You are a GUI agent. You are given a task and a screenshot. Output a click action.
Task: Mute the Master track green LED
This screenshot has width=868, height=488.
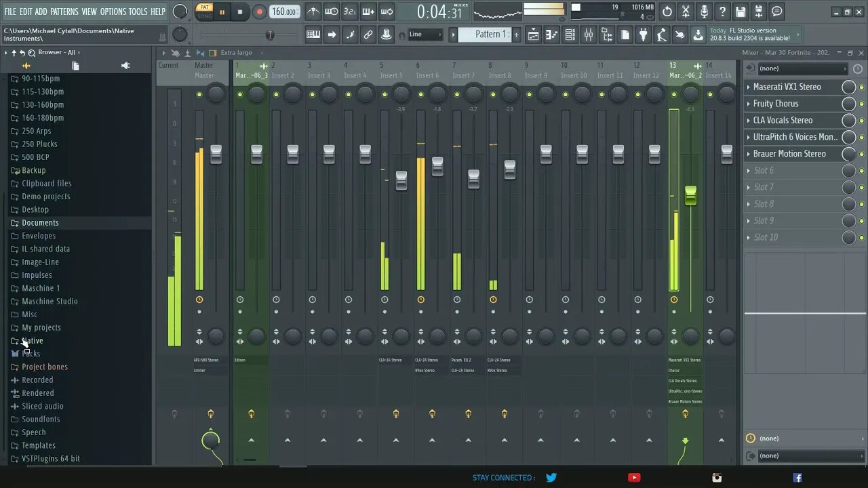tap(199, 94)
